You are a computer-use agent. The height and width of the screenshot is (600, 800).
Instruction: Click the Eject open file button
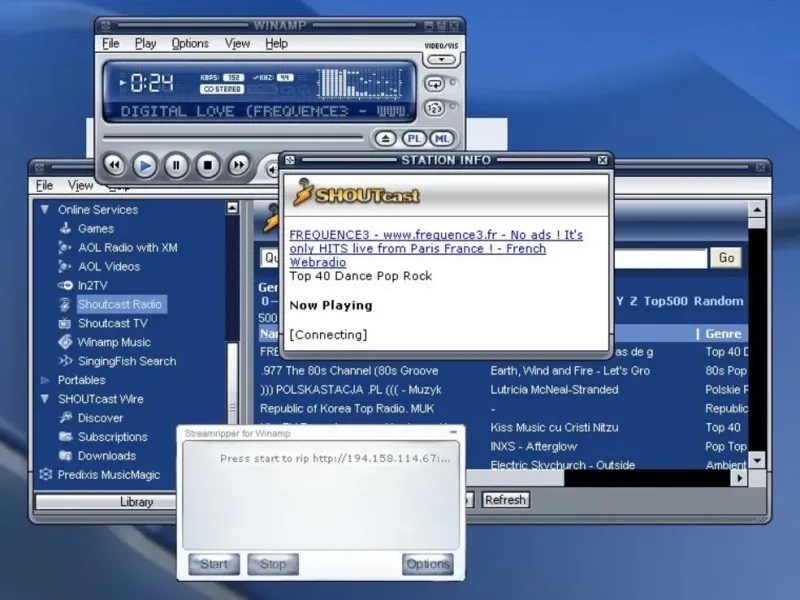pyautogui.click(x=386, y=138)
